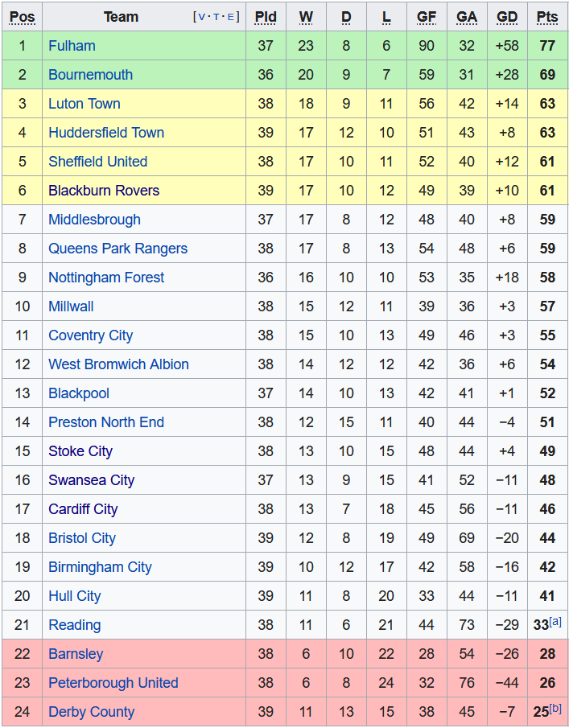Click the Nottingham Forest link
The height and width of the screenshot is (728, 569).
point(106,278)
